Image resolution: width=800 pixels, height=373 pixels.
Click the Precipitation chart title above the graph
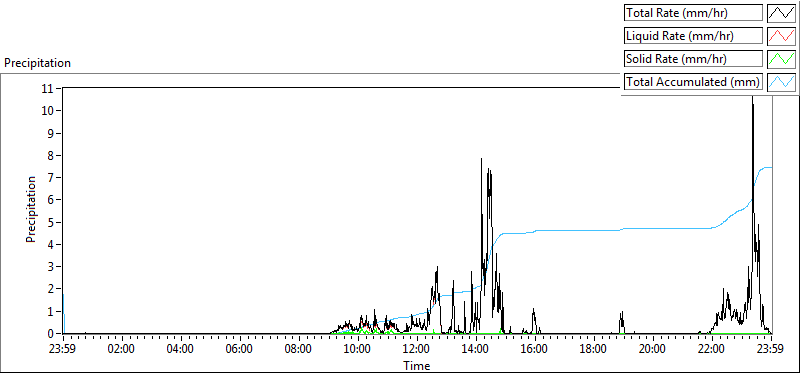37,63
